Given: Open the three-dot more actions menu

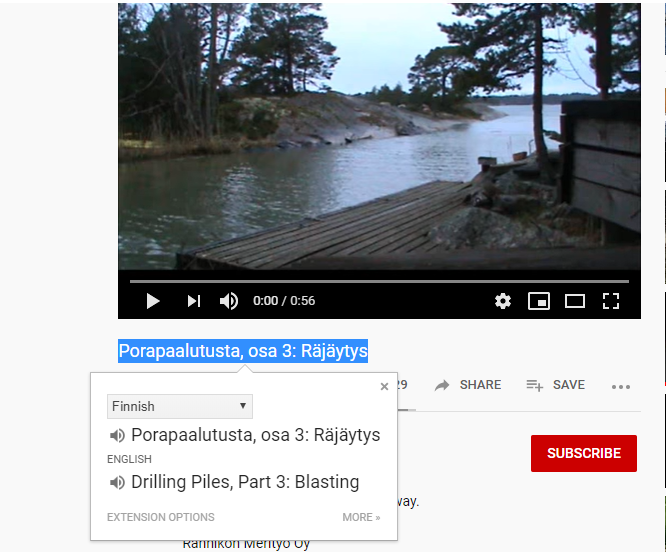Looking at the screenshot, I should pos(621,386).
